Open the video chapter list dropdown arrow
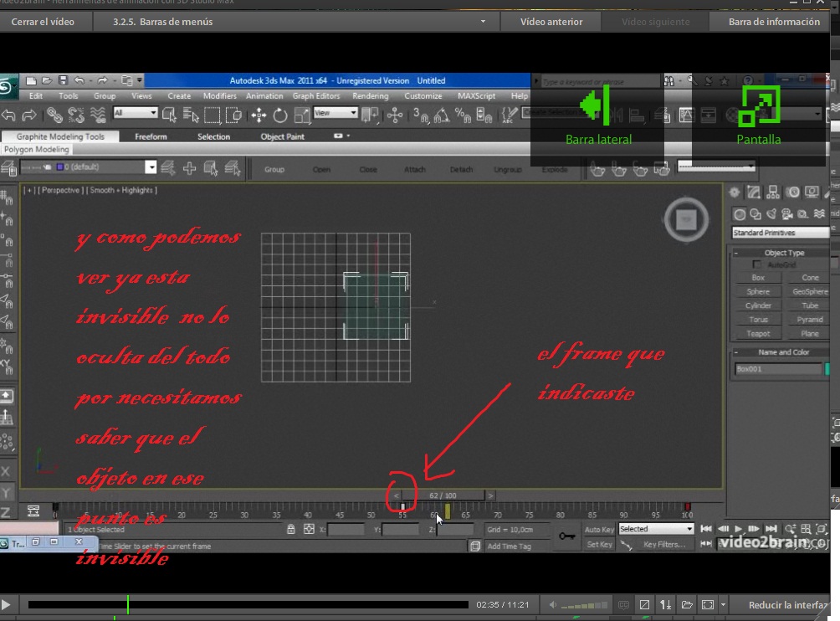The height and width of the screenshot is (621, 840). tap(483, 22)
